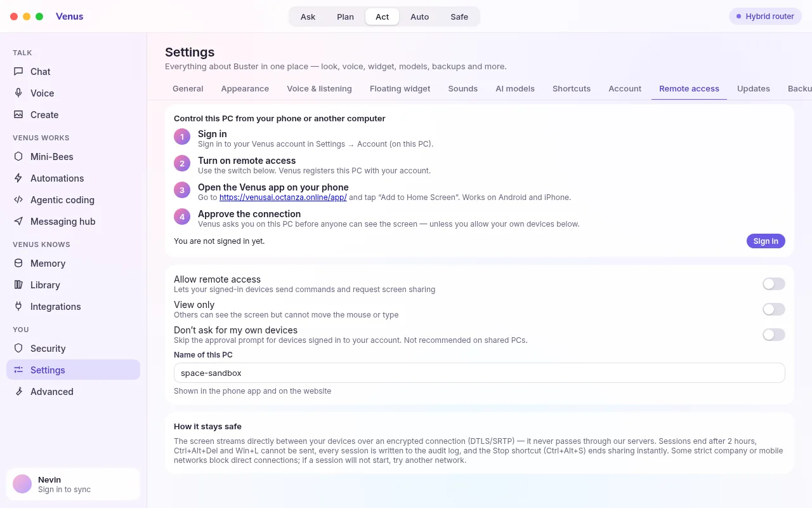812x508 pixels.
Task: Open Chat via its speech-bubble icon
Action: [18, 72]
